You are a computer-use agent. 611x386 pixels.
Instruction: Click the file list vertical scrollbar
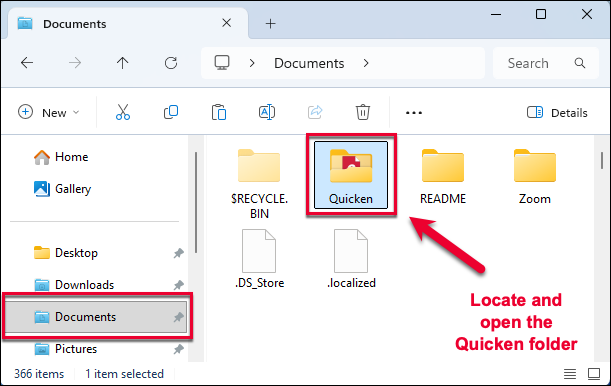click(x=602, y=160)
